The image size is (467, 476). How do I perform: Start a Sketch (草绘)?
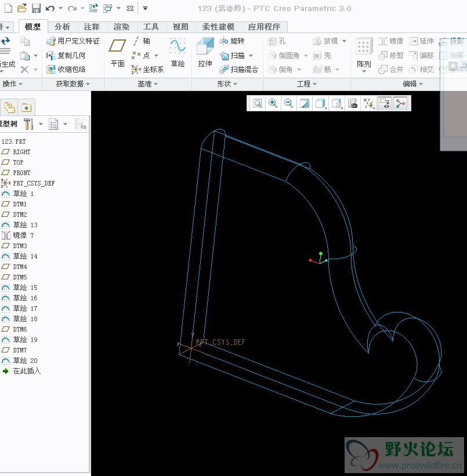[x=178, y=52]
